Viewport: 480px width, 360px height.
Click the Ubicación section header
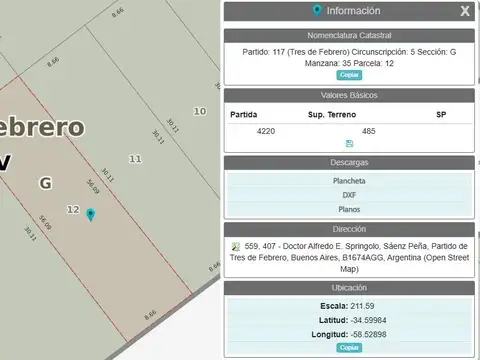pyautogui.click(x=349, y=288)
